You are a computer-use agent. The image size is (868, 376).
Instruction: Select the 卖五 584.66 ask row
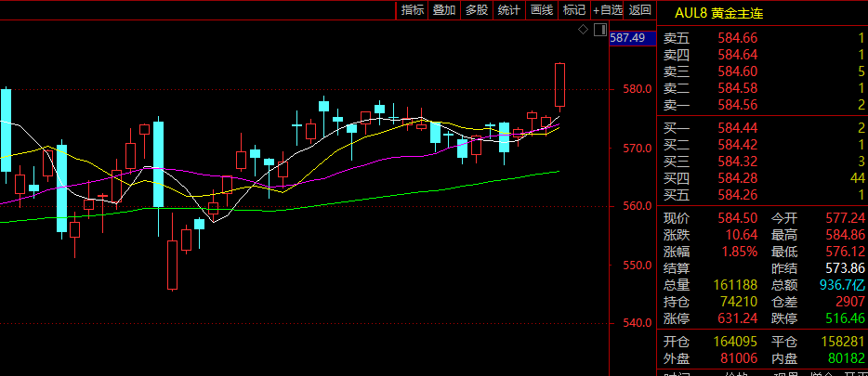click(764, 38)
